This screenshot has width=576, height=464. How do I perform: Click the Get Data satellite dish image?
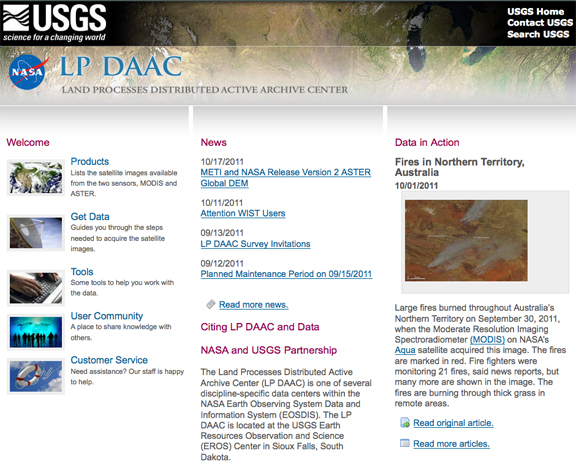click(x=36, y=233)
